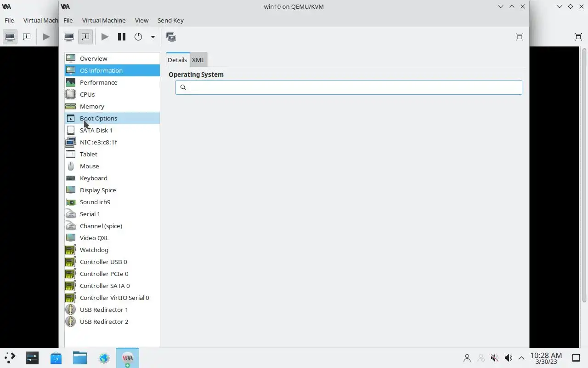
Task: Open the Send Key menu
Action: [x=170, y=20]
